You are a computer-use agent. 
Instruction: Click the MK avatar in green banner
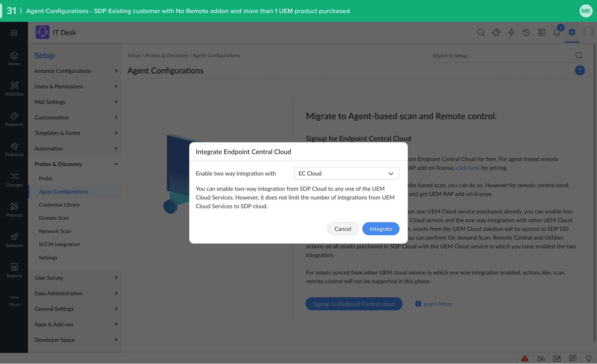[586, 11]
